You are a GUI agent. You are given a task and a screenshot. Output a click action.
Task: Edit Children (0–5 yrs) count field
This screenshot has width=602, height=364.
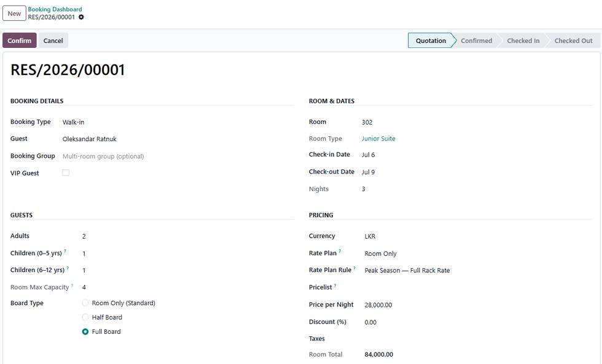point(188,254)
